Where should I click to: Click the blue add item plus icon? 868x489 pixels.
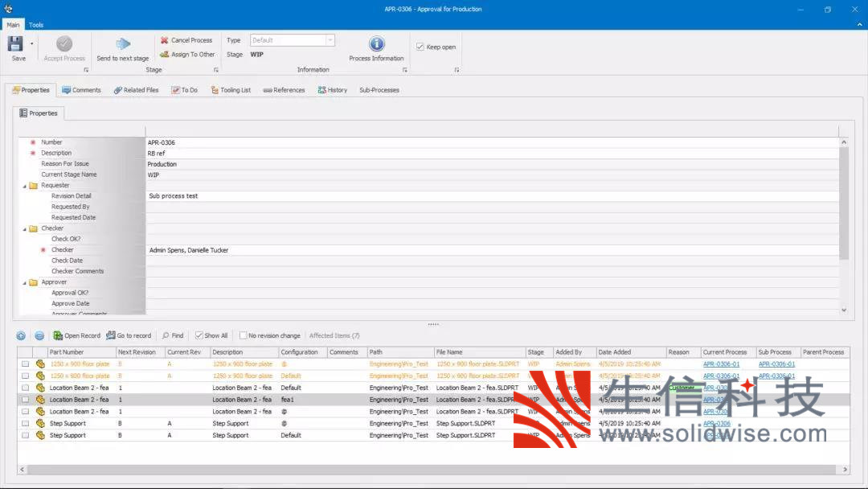click(21, 335)
